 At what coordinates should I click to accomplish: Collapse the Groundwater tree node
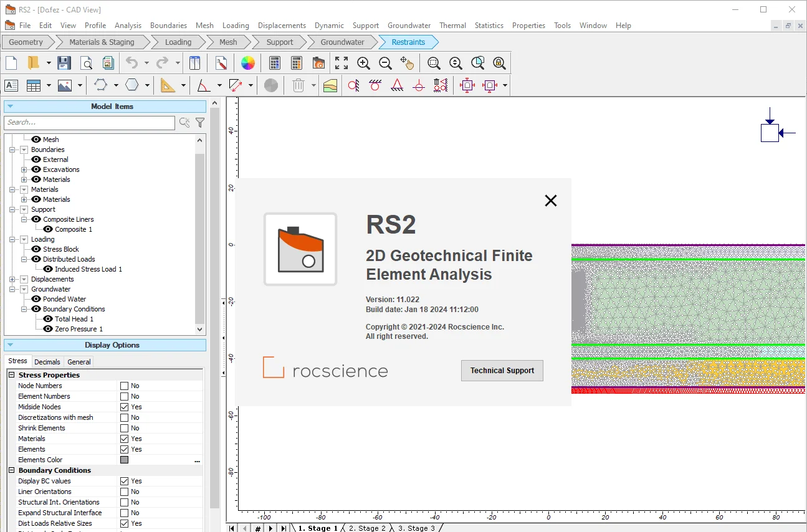pyautogui.click(x=12, y=289)
